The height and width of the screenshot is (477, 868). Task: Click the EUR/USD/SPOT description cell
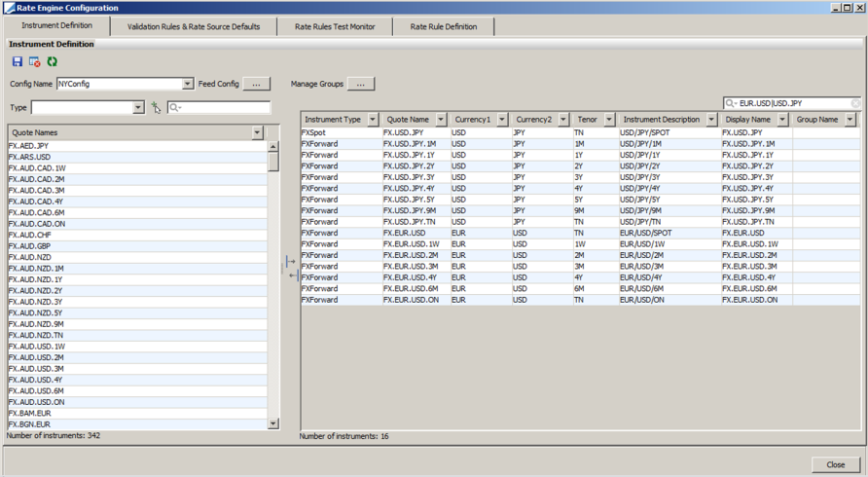pos(669,233)
